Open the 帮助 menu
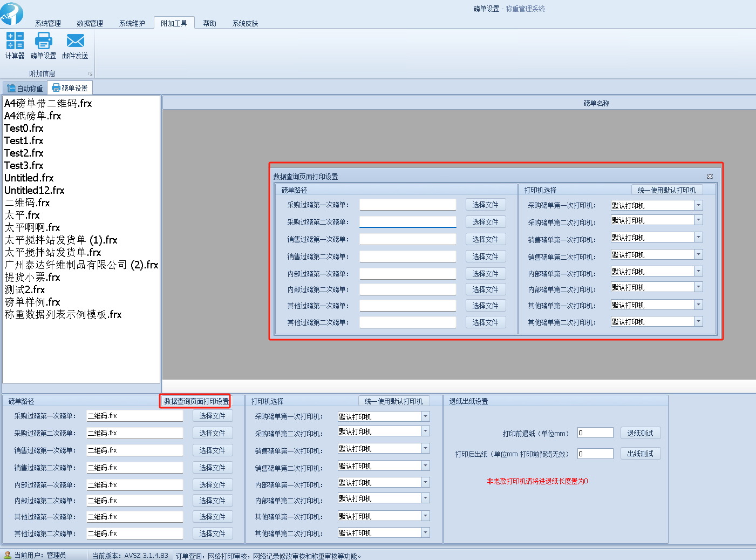 209,23
